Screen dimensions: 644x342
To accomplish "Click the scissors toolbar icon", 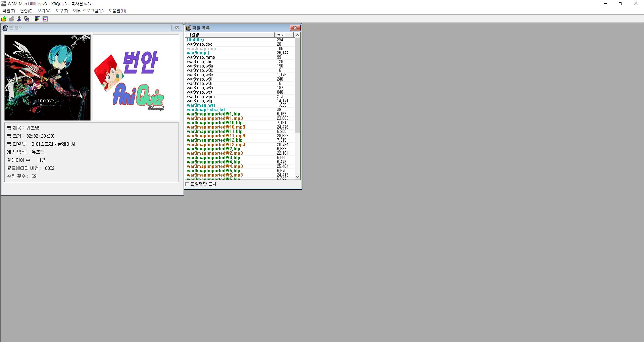I will coord(19,19).
